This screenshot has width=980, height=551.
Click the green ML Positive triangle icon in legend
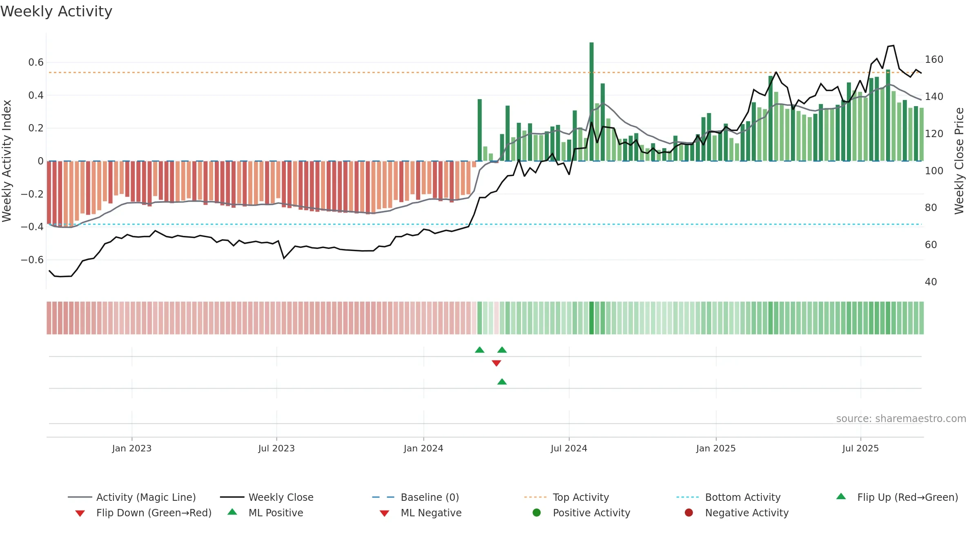(x=232, y=512)
